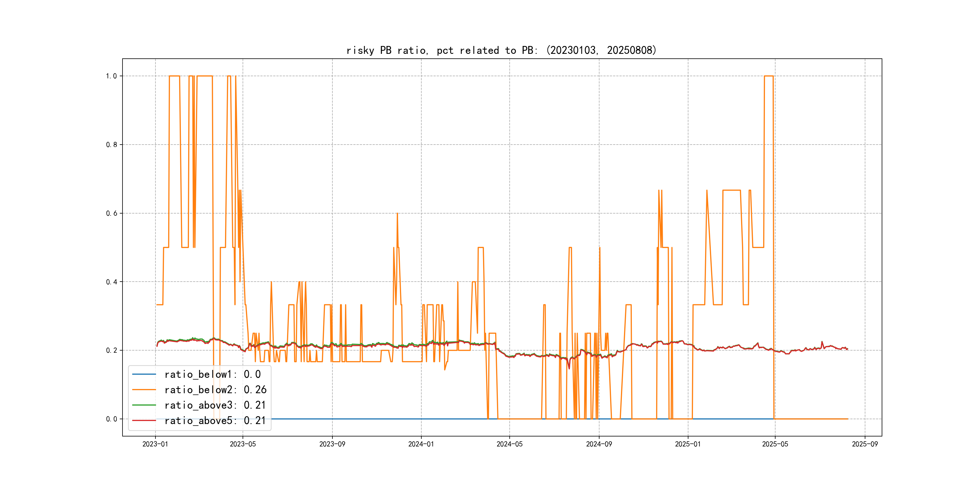Click the blue ratio_below1 legend line

[144, 374]
